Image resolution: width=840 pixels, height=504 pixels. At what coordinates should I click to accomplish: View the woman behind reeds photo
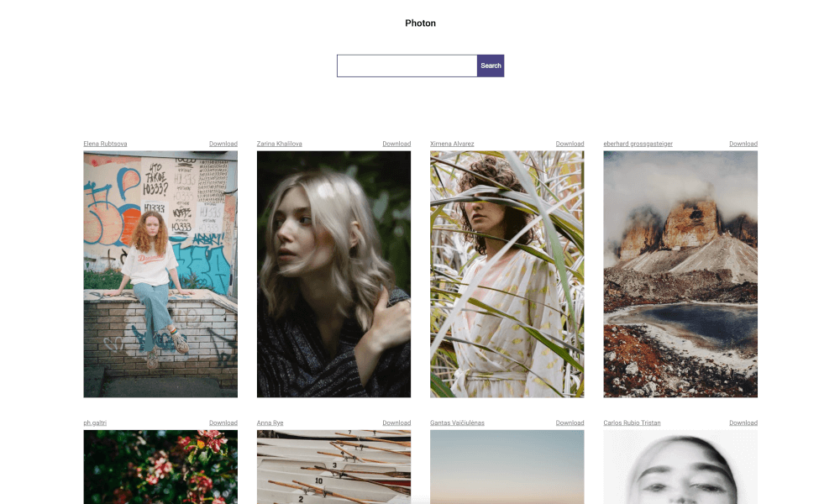(x=507, y=274)
